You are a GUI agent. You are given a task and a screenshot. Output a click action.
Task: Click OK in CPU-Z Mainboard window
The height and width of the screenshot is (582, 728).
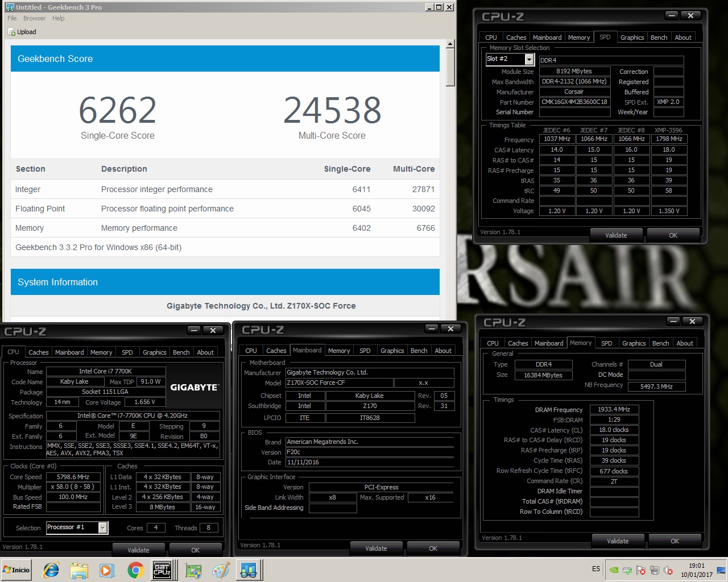point(433,548)
